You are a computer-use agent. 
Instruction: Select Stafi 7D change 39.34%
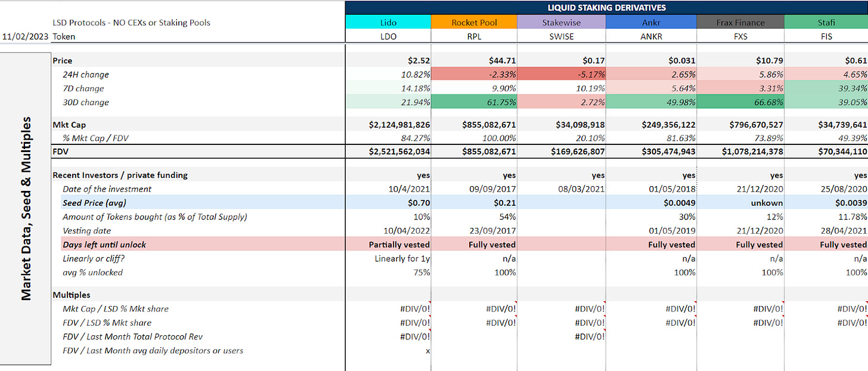click(x=826, y=88)
